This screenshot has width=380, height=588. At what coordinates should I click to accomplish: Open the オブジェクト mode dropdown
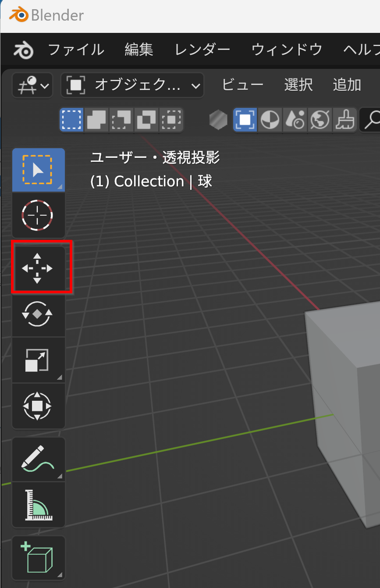[x=132, y=85]
